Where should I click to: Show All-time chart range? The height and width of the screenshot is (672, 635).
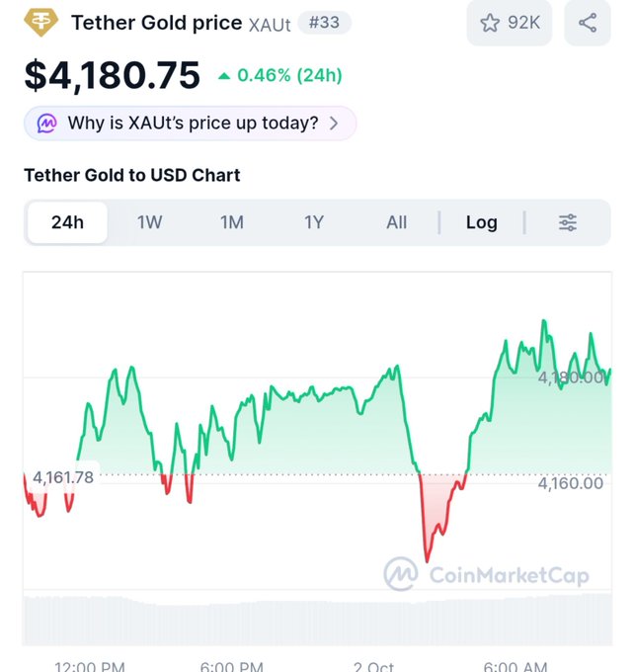tap(396, 222)
